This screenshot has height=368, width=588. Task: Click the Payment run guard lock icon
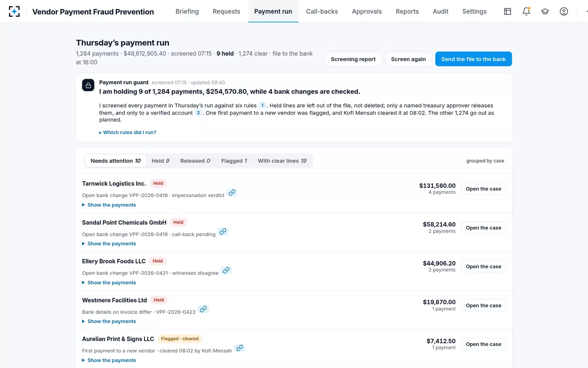pos(88,85)
